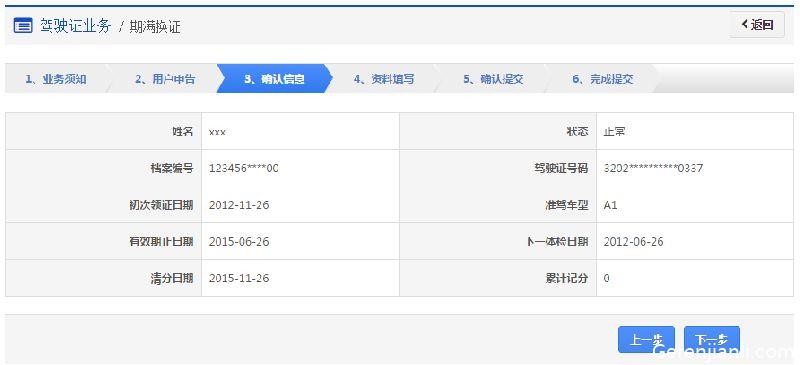The image size is (800, 365).
Task: Click physical exam date 2012-06-26
Action: (x=633, y=241)
